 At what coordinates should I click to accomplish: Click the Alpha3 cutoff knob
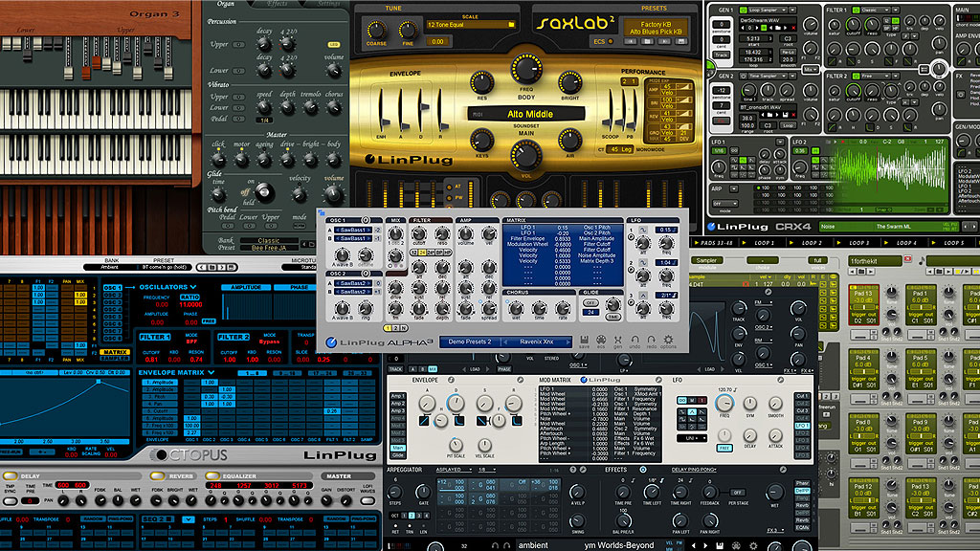tap(418, 234)
